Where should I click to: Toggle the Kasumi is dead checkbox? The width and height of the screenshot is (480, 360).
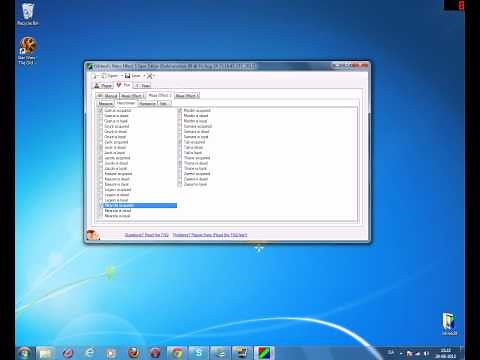coord(100,179)
